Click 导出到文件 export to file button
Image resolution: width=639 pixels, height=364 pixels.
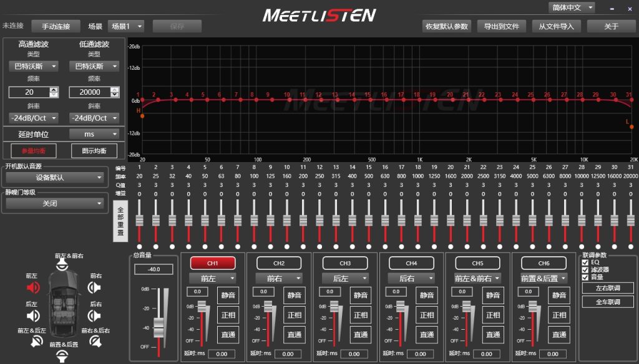pos(502,26)
